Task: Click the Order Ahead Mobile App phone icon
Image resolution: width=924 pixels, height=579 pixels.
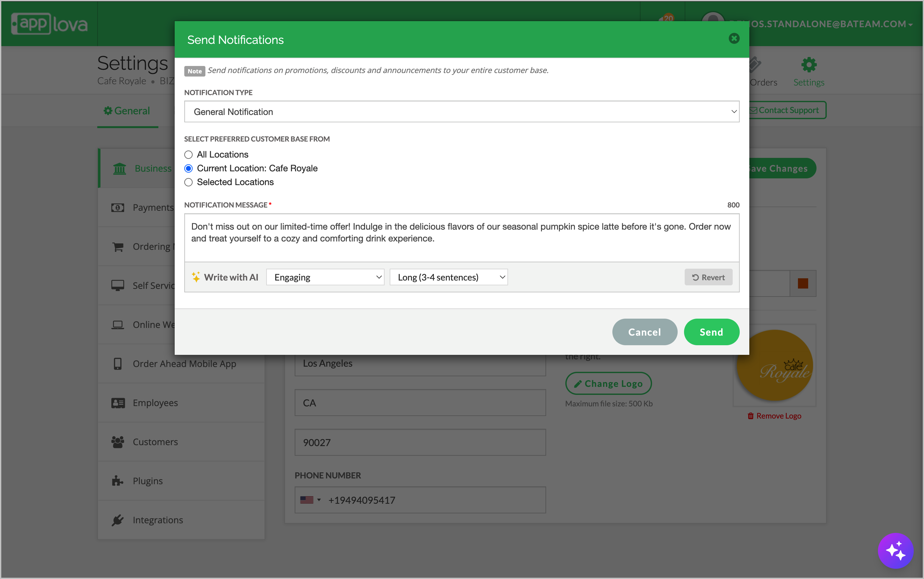Action: click(117, 364)
